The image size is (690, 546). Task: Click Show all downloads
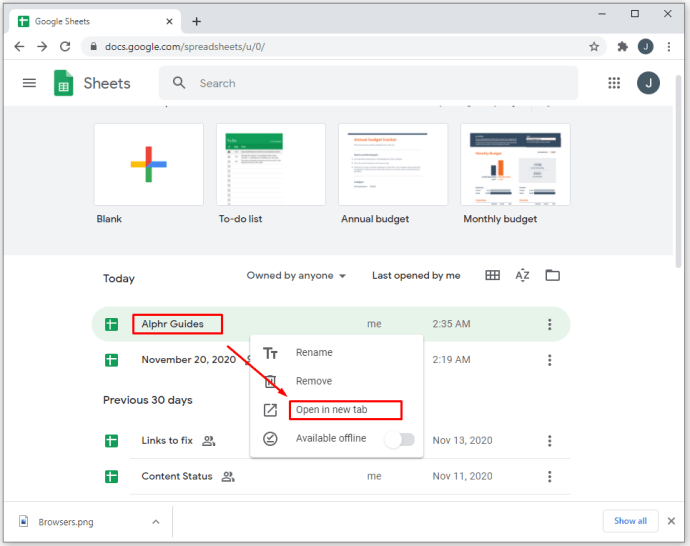[630, 521]
